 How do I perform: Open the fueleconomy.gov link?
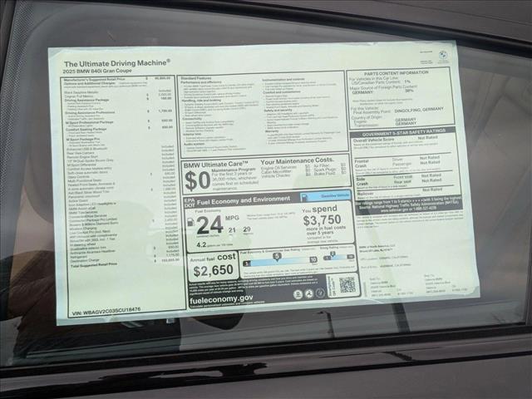221,300
